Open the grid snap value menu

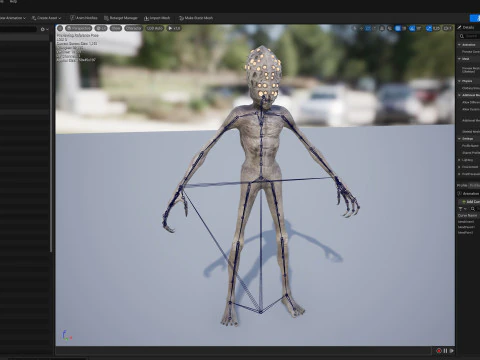pos(404,28)
